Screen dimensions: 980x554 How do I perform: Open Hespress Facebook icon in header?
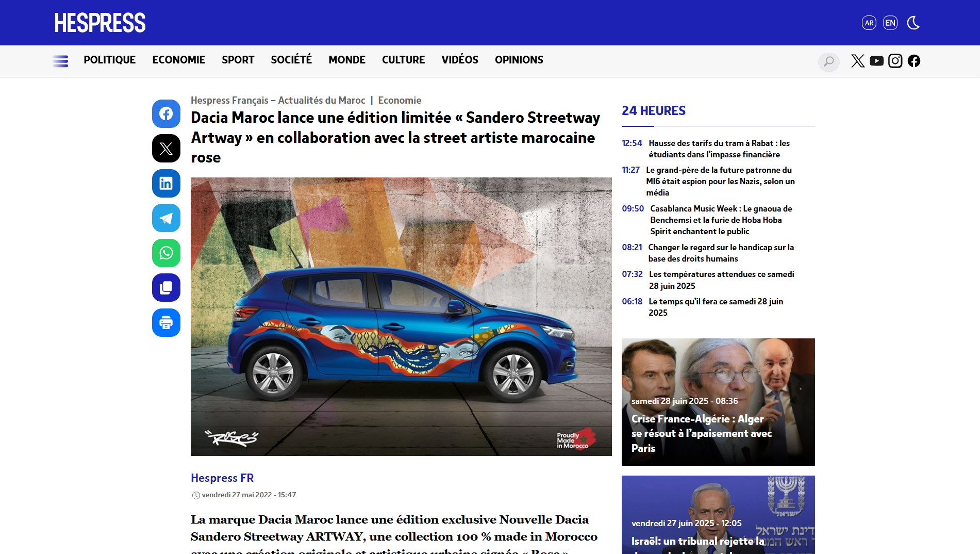tap(913, 61)
